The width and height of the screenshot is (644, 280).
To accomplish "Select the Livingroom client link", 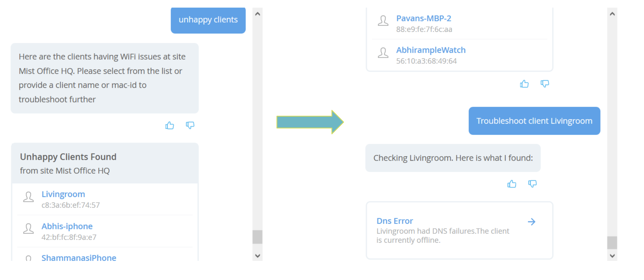I will click(x=63, y=194).
